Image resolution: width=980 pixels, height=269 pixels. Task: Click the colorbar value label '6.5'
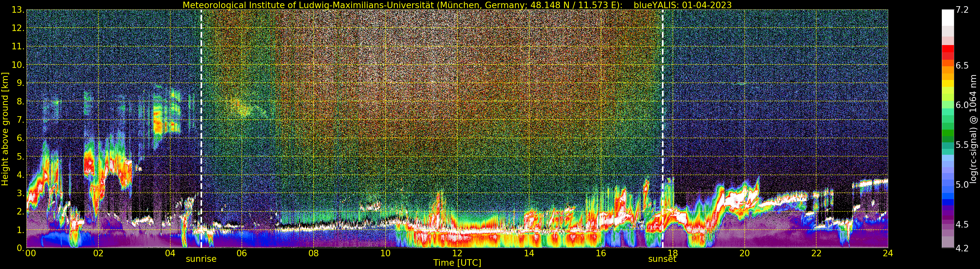click(x=962, y=65)
